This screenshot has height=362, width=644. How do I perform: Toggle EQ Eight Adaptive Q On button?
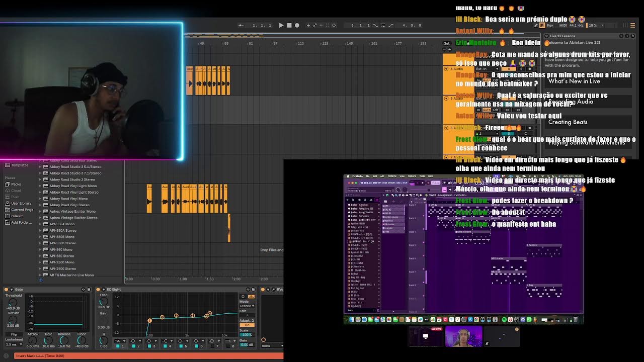pos(247,325)
